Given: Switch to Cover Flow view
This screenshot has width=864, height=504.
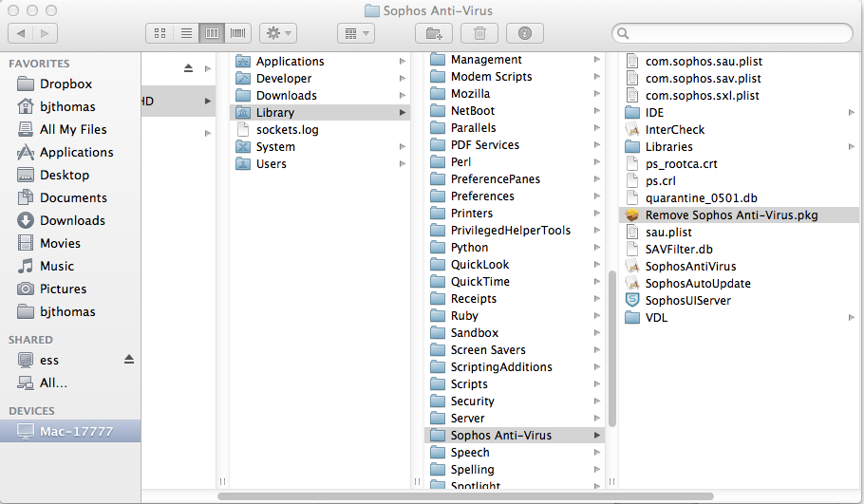Looking at the screenshot, I should (238, 33).
